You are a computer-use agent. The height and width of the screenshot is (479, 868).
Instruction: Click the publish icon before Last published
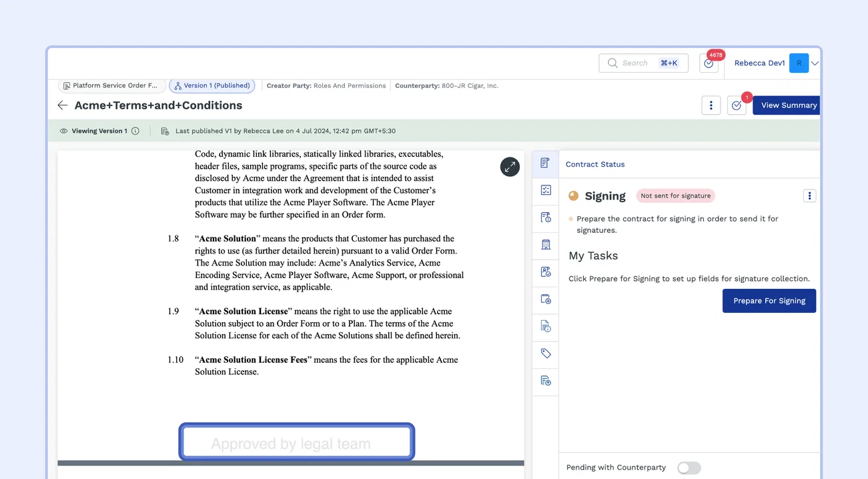(x=165, y=131)
